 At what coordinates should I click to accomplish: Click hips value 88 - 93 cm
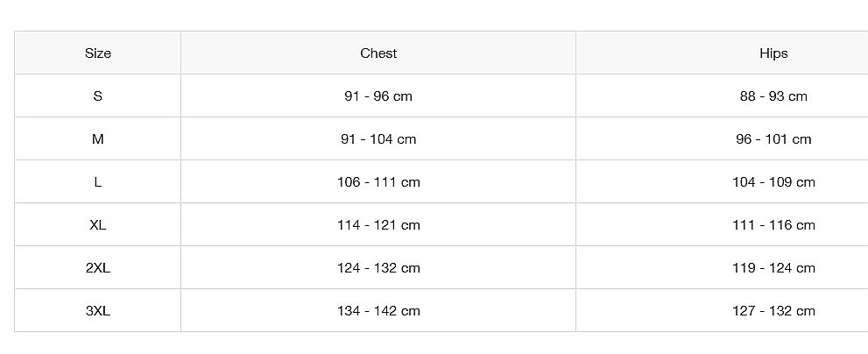click(x=773, y=96)
